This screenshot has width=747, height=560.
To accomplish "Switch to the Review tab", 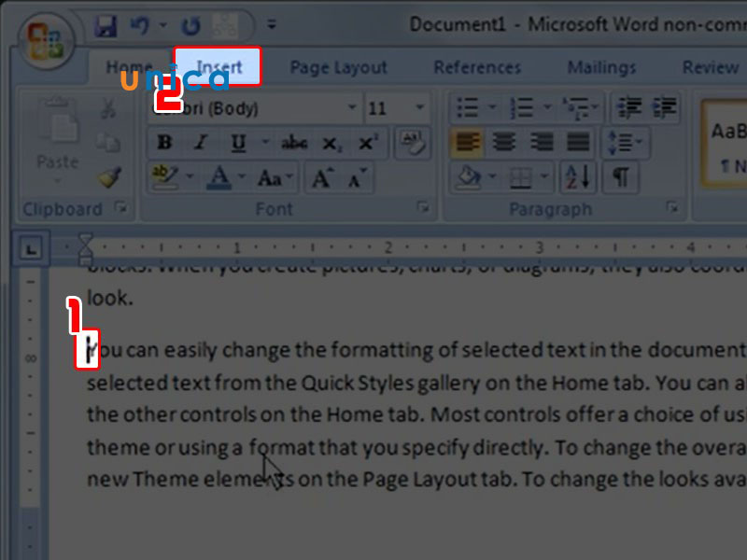I will (711, 67).
